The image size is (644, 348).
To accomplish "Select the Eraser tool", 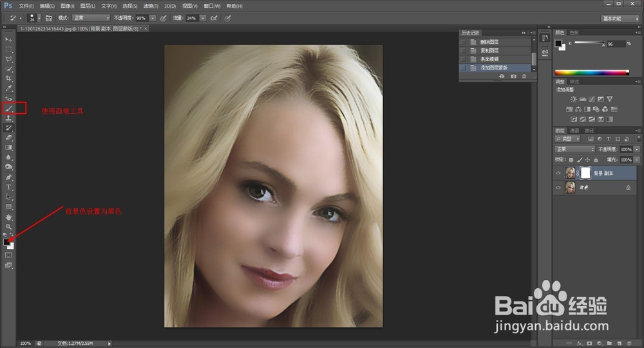I will click(x=8, y=138).
